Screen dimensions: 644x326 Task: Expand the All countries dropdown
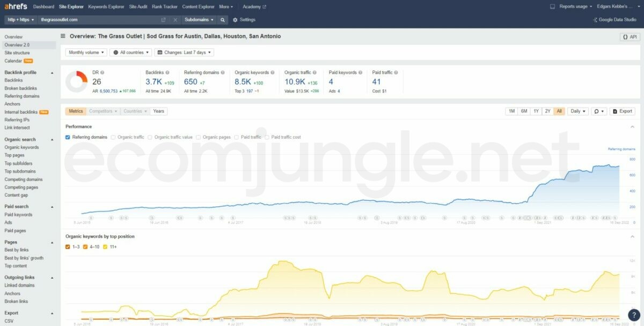click(x=130, y=53)
